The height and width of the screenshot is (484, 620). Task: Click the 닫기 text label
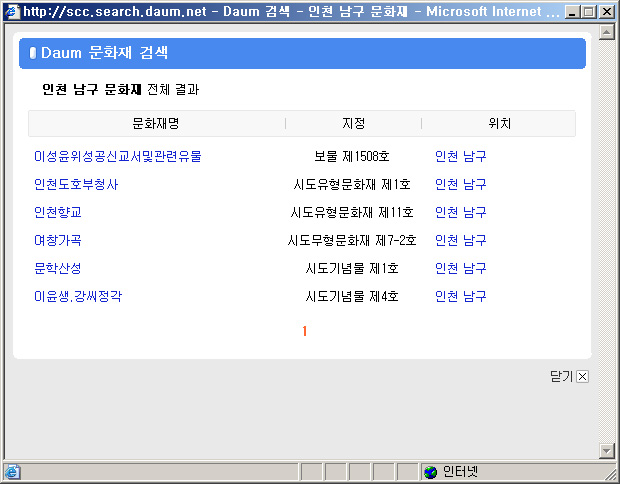[561, 376]
